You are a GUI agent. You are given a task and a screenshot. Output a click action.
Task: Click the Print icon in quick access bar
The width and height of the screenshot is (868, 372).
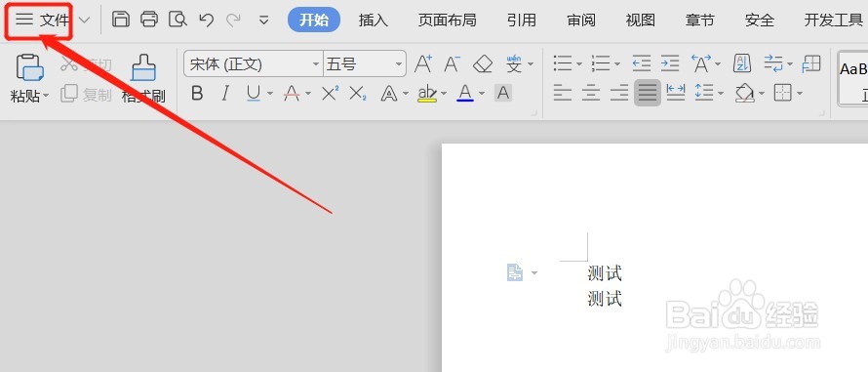[x=149, y=20]
